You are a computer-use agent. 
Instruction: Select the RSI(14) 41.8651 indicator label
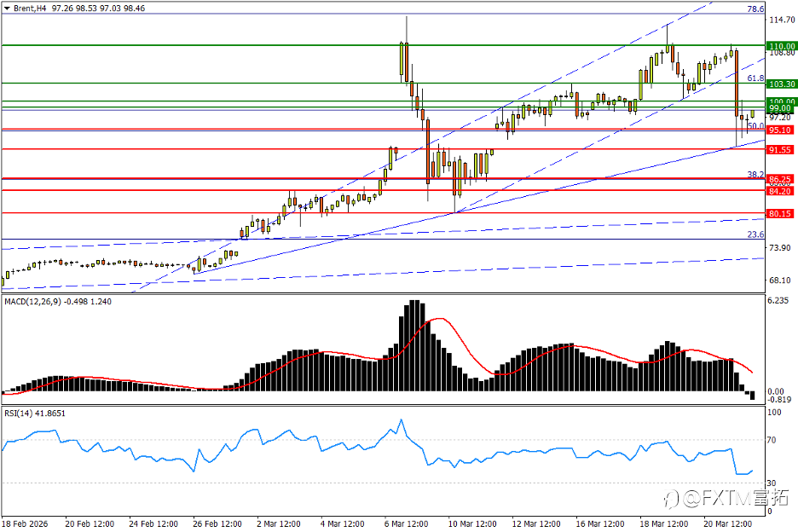35,413
